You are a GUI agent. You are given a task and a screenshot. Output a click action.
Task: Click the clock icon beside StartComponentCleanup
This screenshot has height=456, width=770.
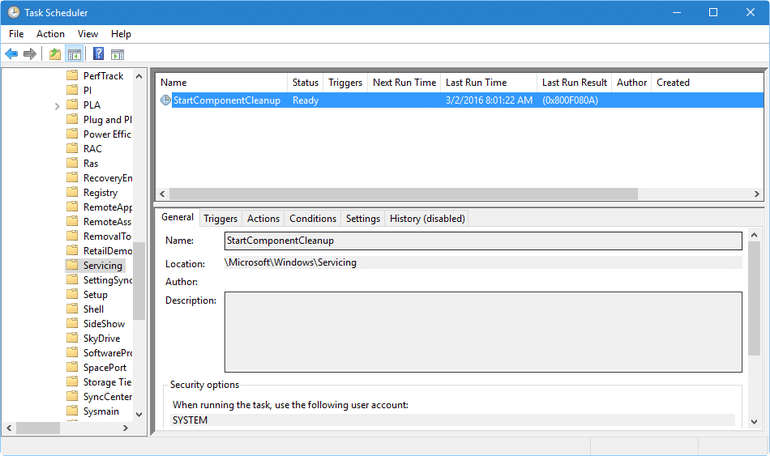(x=165, y=100)
